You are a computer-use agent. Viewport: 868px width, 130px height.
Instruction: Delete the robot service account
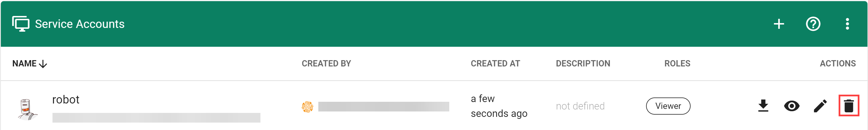pos(848,106)
